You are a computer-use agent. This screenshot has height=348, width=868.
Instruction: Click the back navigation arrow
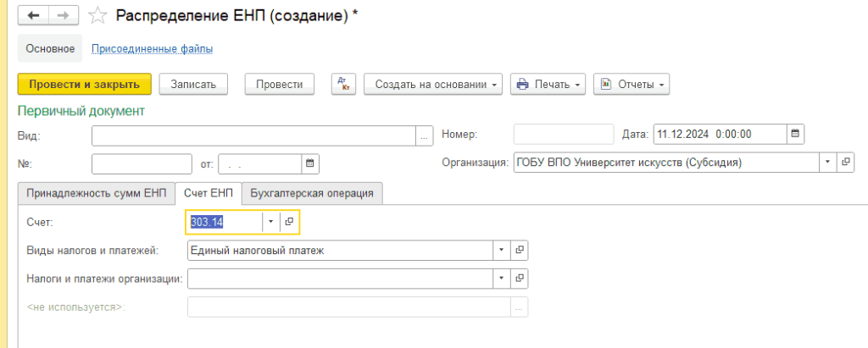point(33,16)
